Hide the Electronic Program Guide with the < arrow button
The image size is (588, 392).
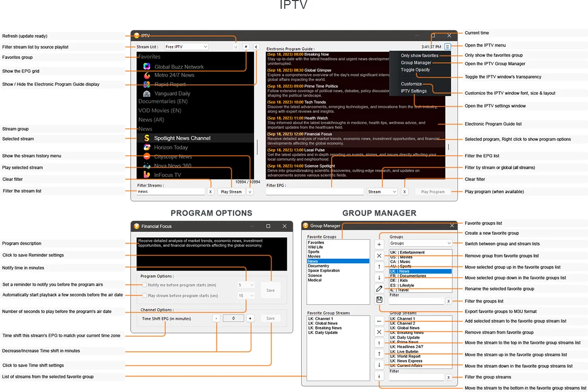tap(256, 47)
